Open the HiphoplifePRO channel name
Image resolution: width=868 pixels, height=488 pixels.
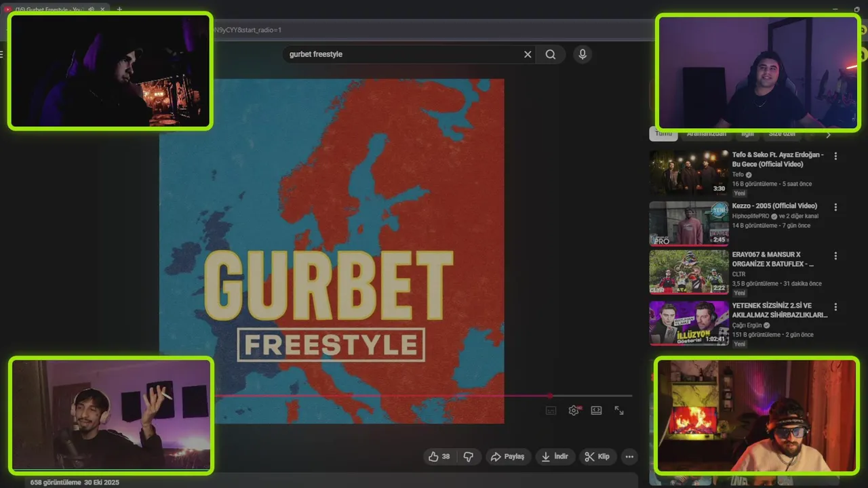(x=751, y=216)
